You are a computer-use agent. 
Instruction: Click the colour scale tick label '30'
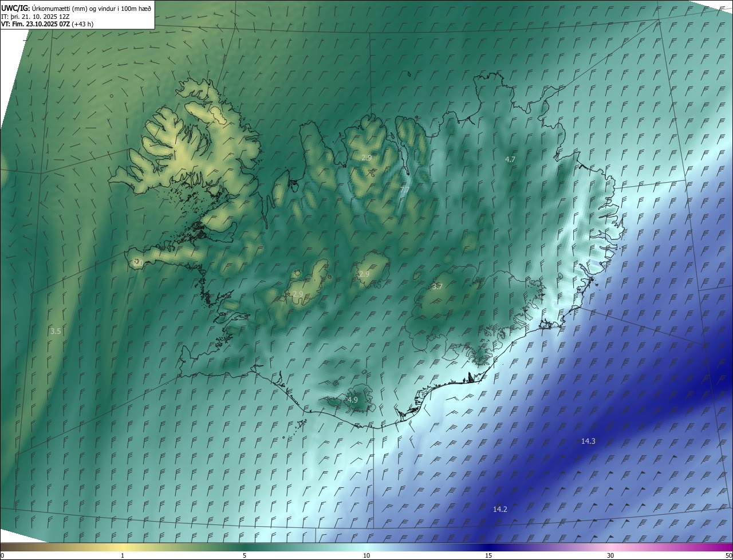click(x=610, y=555)
